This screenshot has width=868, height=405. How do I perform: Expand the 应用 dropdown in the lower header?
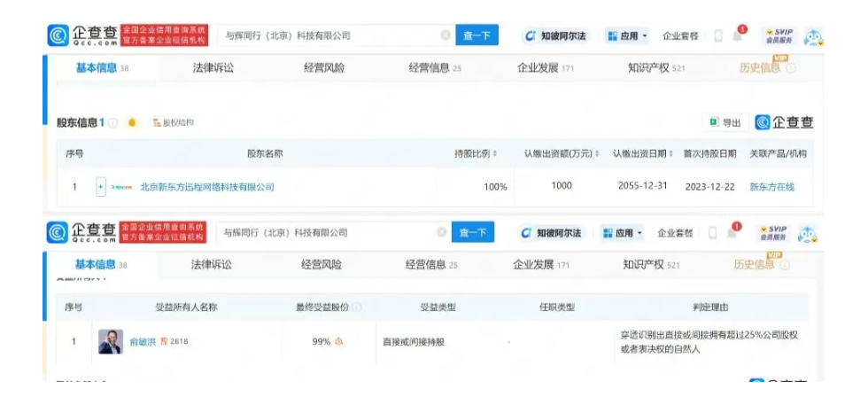point(623,233)
